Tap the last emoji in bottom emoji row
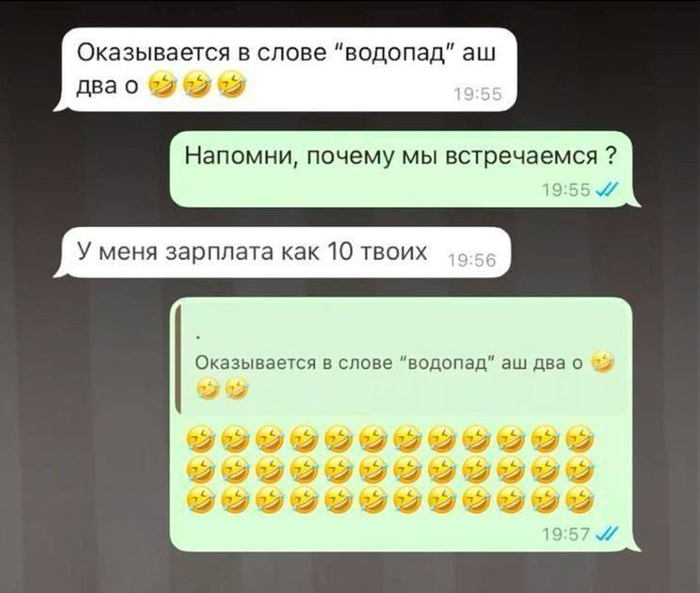700x593 pixels. click(x=579, y=500)
